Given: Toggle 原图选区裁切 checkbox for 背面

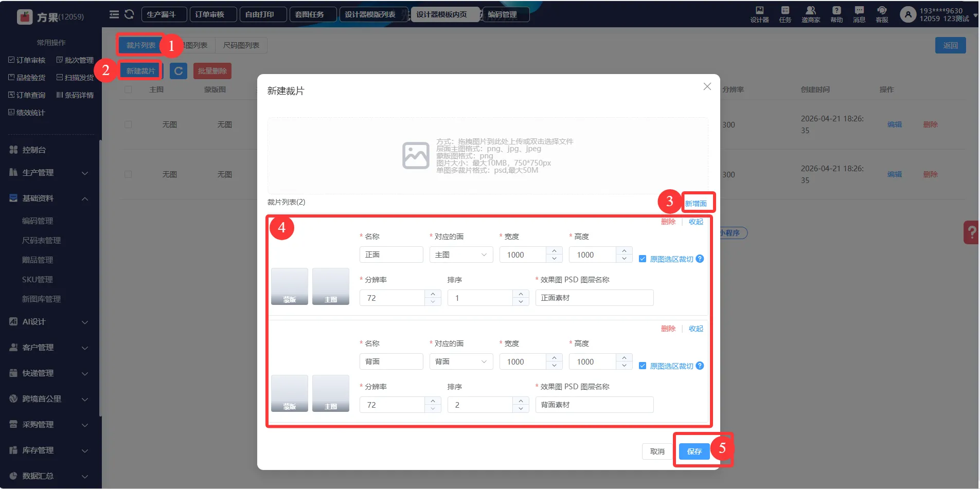Looking at the screenshot, I should click(x=643, y=366).
